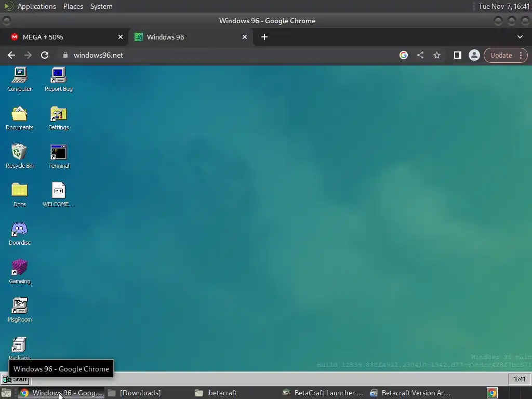Select Windows 96 - Google Chrome taskbar entry

click(x=61, y=393)
